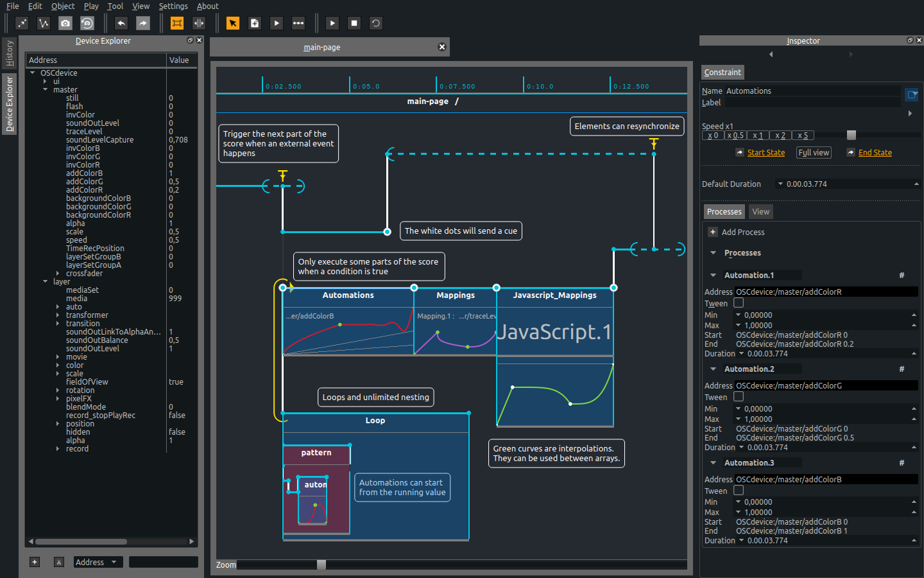Image resolution: width=924 pixels, height=578 pixels.
Task: Click the Full view button
Action: (x=814, y=152)
